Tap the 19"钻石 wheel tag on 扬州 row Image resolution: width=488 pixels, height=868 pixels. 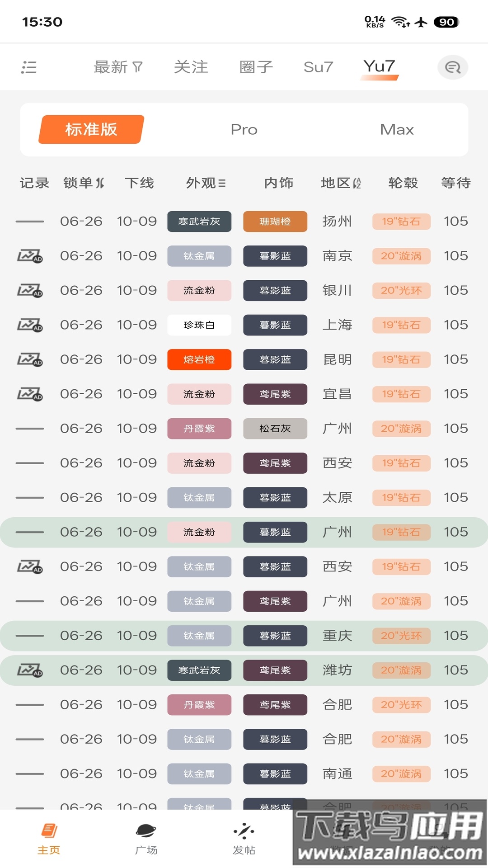tap(401, 222)
